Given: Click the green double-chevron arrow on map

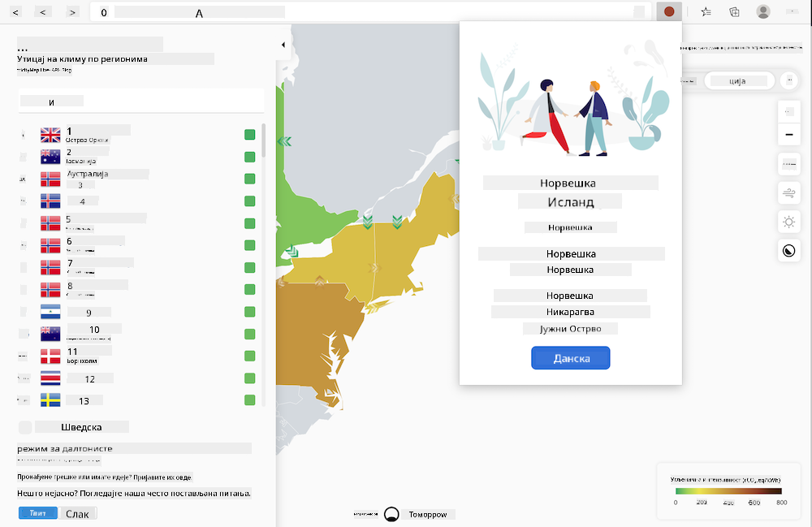Looking at the screenshot, I should (x=283, y=141).
